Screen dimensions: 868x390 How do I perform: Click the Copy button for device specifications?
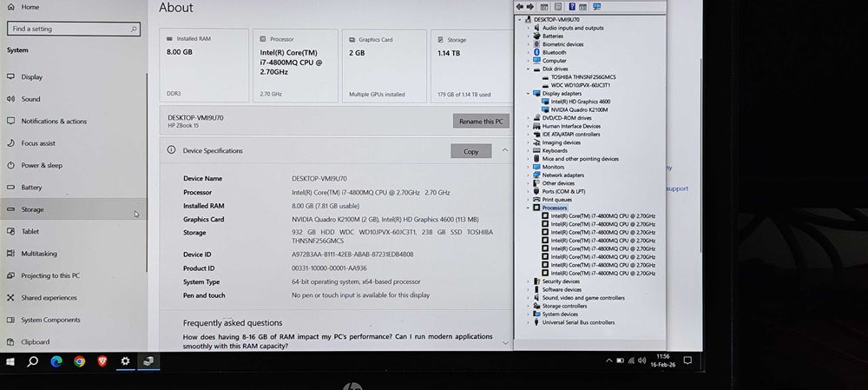coord(471,151)
